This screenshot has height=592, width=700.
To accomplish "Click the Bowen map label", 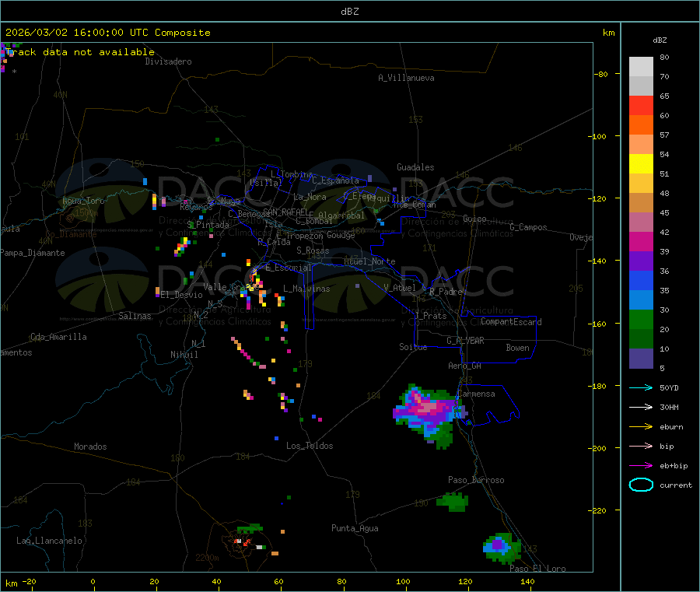I will (x=517, y=348).
